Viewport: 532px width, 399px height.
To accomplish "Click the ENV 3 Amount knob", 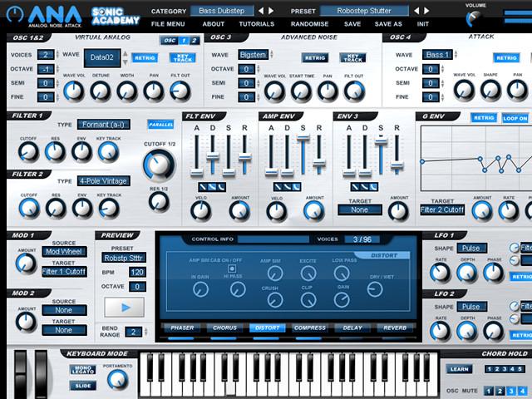I will pos(398,211).
